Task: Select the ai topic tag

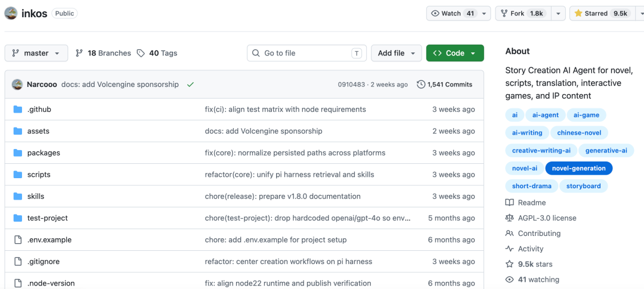Action: point(515,115)
